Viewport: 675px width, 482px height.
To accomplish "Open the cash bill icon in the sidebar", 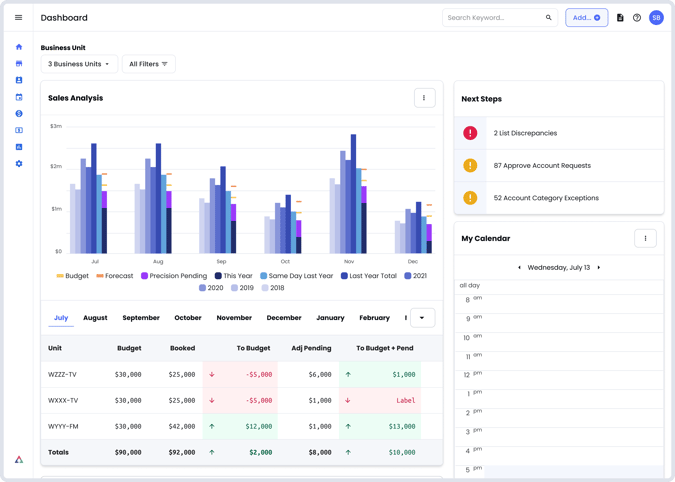I will (19, 130).
